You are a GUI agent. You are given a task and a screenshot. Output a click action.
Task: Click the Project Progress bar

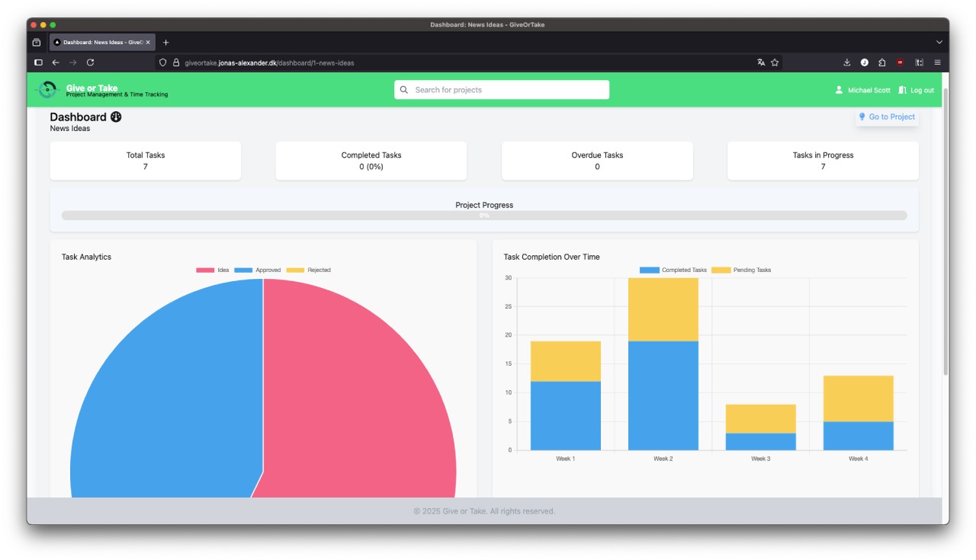click(484, 216)
